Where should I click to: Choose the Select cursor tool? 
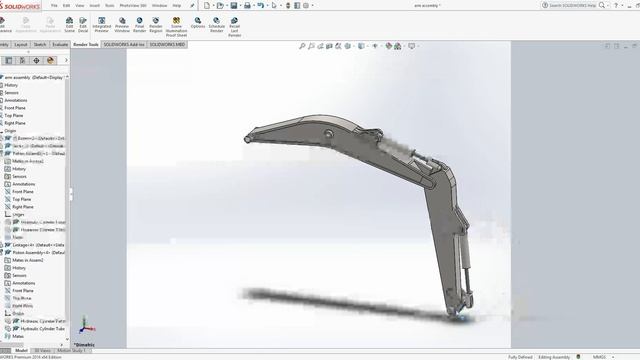coord(274,5)
